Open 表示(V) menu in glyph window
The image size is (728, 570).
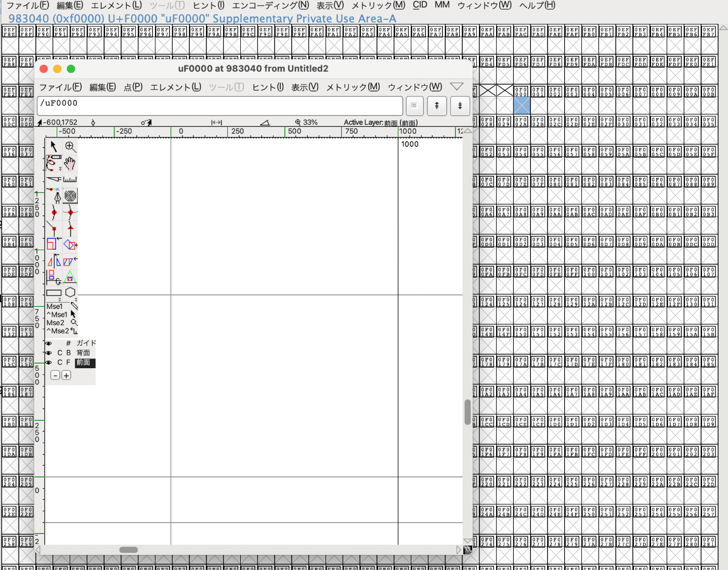305,87
